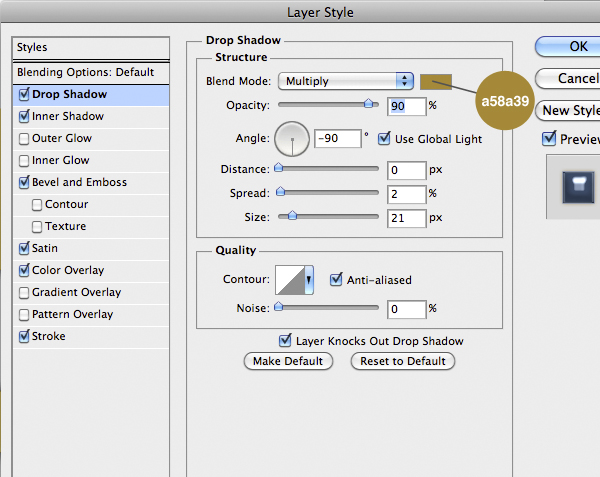Toggle the Use Global Light checkbox
The height and width of the screenshot is (477, 600).
pyautogui.click(x=384, y=139)
